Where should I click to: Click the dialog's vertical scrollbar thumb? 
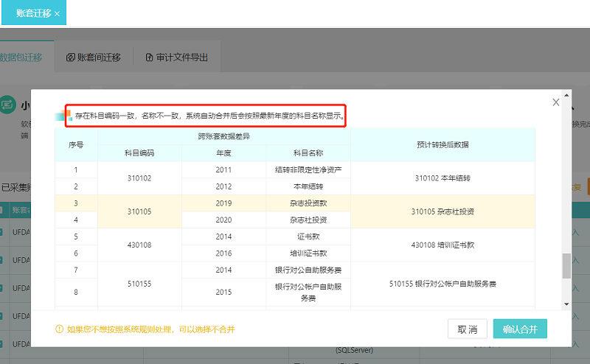click(566, 266)
